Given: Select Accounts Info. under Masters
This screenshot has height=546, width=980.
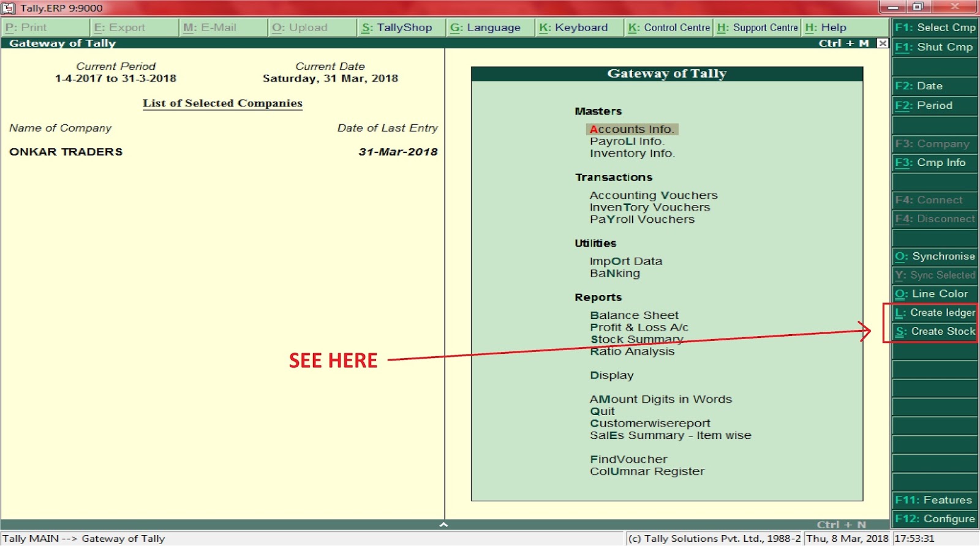Looking at the screenshot, I should coord(632,129).
